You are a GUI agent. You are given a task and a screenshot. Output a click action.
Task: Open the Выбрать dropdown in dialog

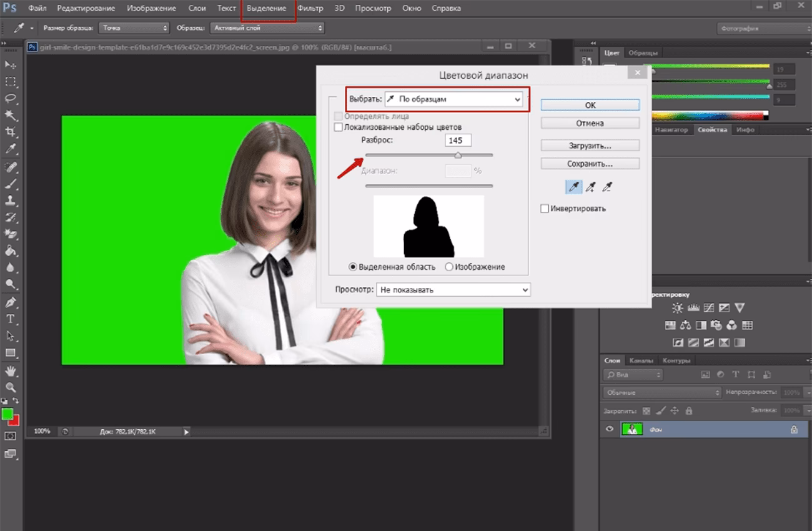tap(453, 99)
